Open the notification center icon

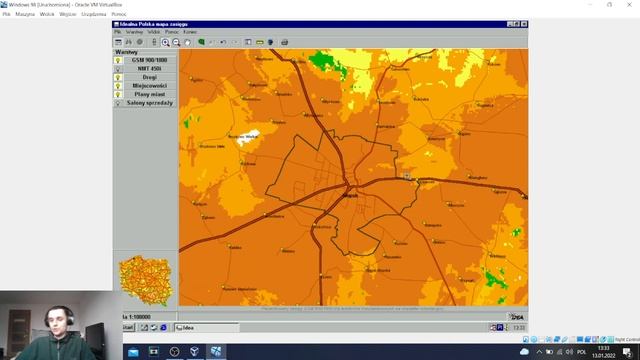point(627,352)
